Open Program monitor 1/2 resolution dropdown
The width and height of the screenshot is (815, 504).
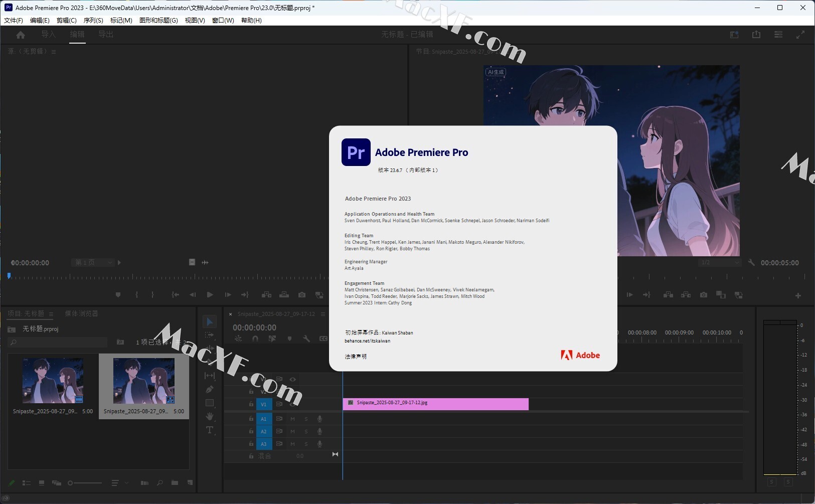[720, 262]
